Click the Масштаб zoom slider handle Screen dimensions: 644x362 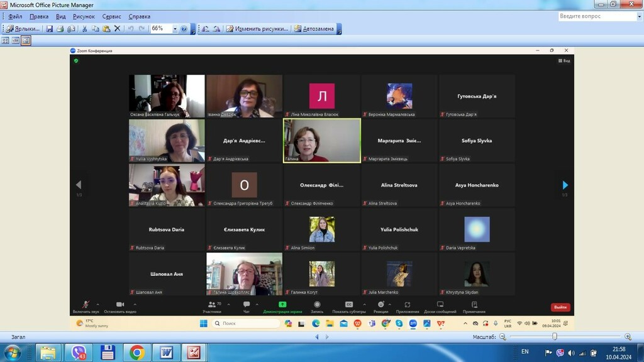pyautogui.click(x=555, y=337)
